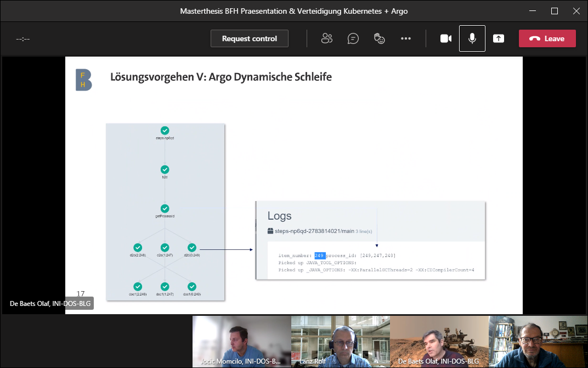Image resolution: width=588 pixels, height=368 pixels.
Task: Open the meeting chat icon
Action: pyautogui.click(x=353, y=38)
